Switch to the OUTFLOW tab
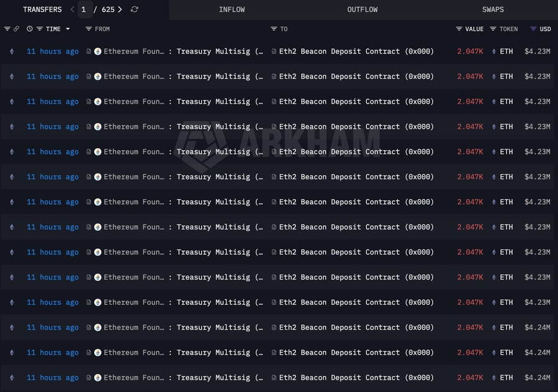This screenshot has width=558, height=392. point(362,9)
